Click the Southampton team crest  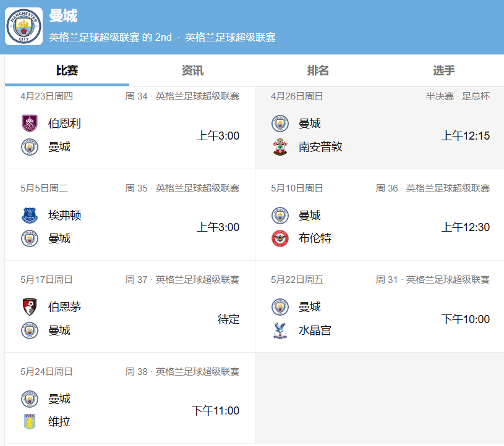pos(280,147)
